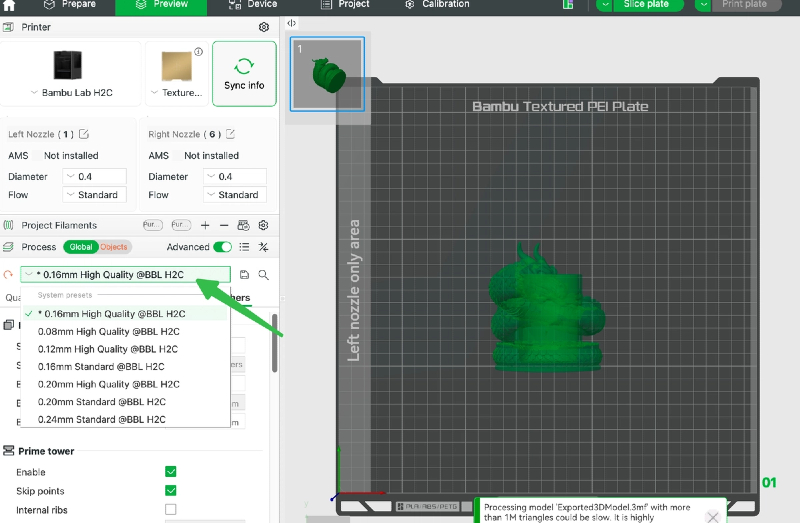
Task: Switch to the Prepare tab
Action: pos(69,5)
